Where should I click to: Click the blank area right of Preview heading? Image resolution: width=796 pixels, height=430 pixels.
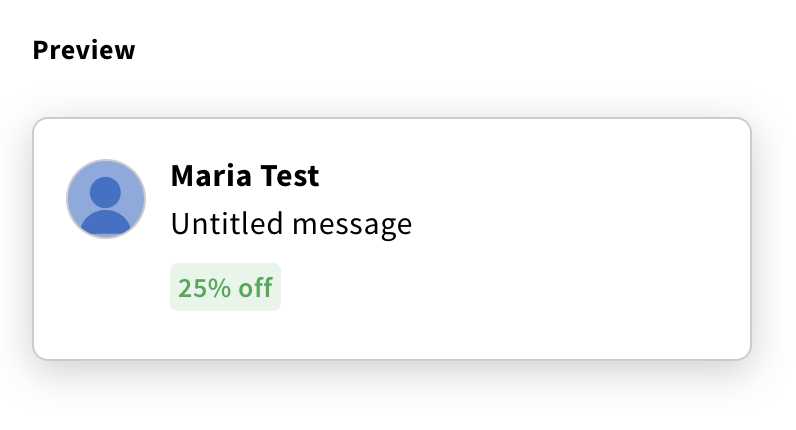pyautogui.click(x=450, y=50)
